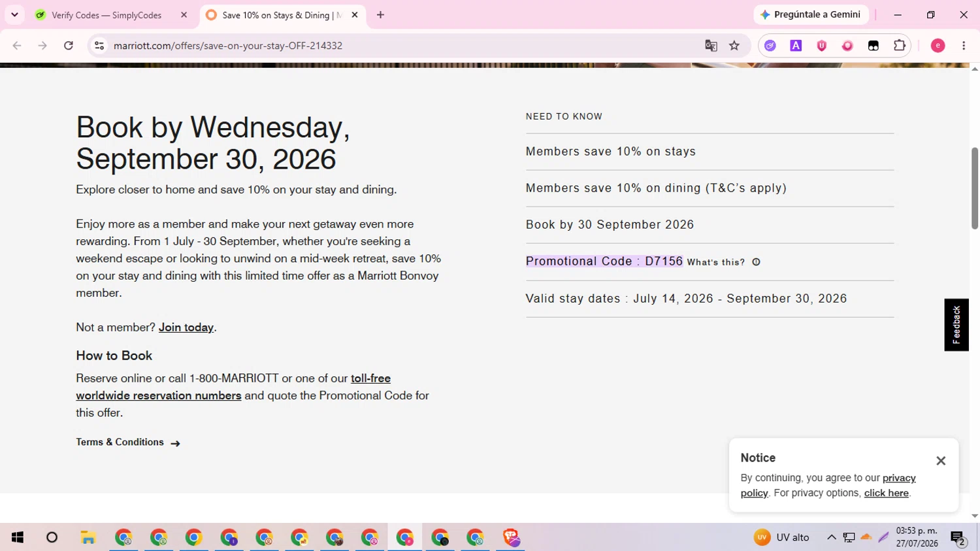Click 'Members save 10% on stays' text

click(x=611, y=152)
